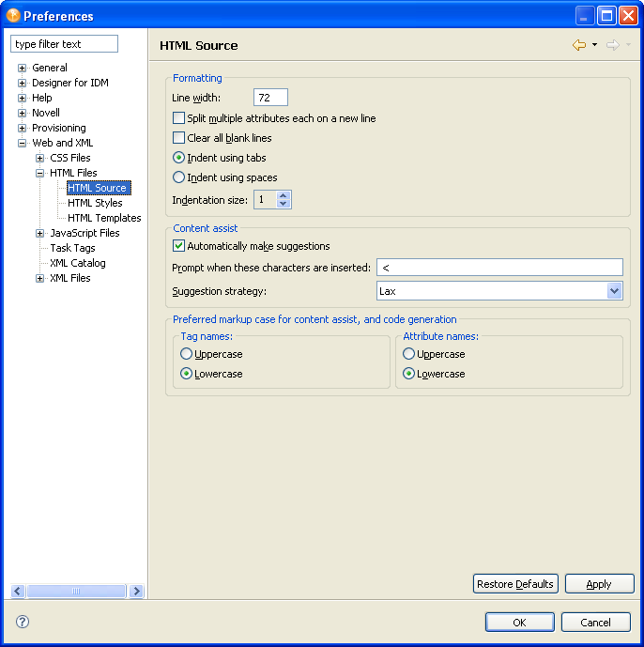Click the Line width field
Viewport: 644px width, 647px height.
[x=270, y=98]
